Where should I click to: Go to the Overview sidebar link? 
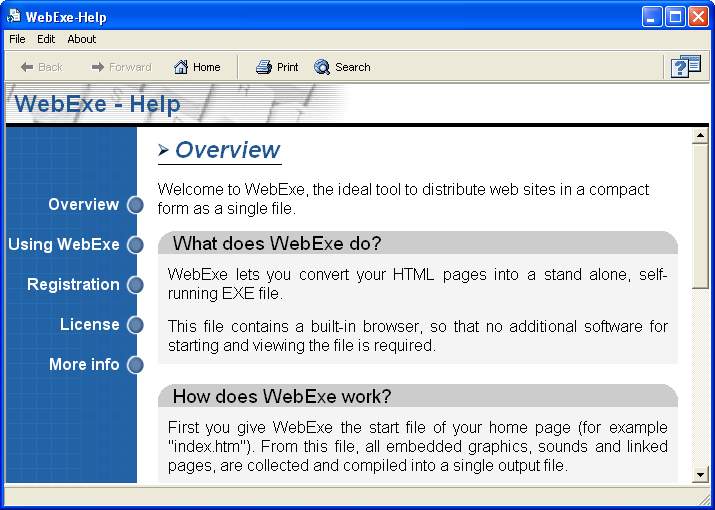tap(83, 204)
